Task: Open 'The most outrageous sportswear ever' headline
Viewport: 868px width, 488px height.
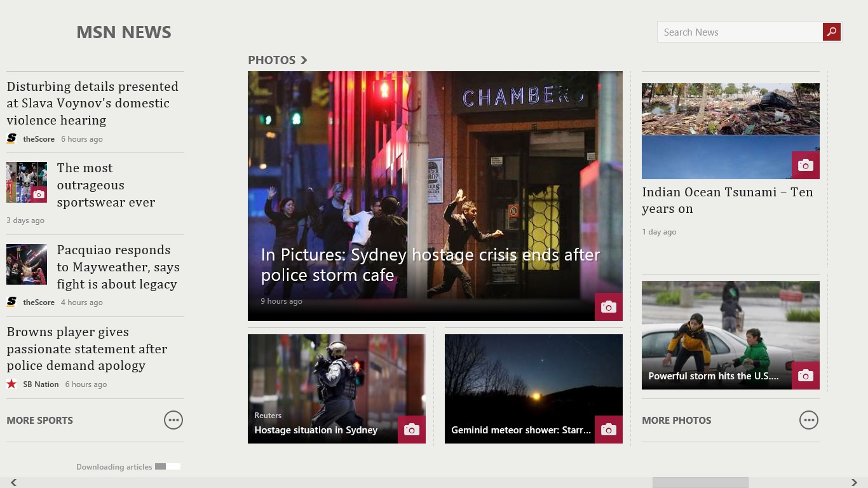Action: [106, 185]
